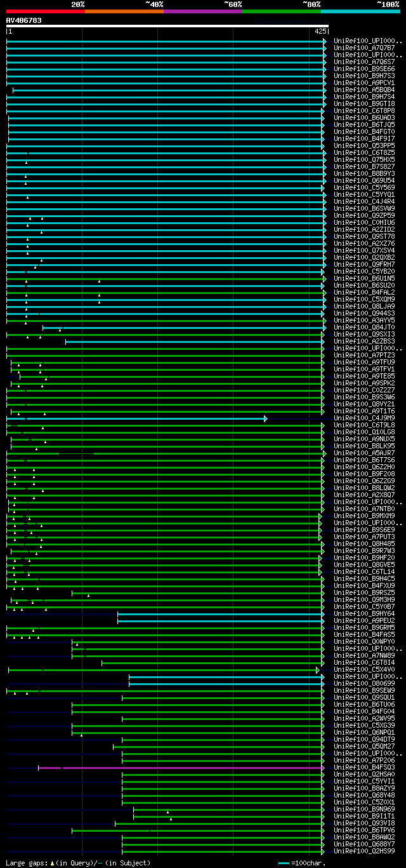Select label UniRef100_A7NTB0
The width and height of the screenshot is (406, 868).
click(364, 509)
